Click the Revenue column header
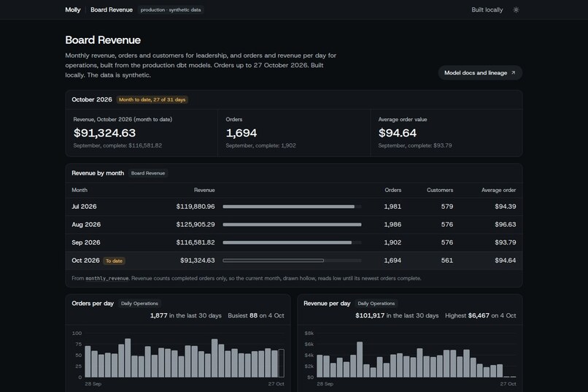The height and width of the screenshot is (392, 588). click(204, 191)
